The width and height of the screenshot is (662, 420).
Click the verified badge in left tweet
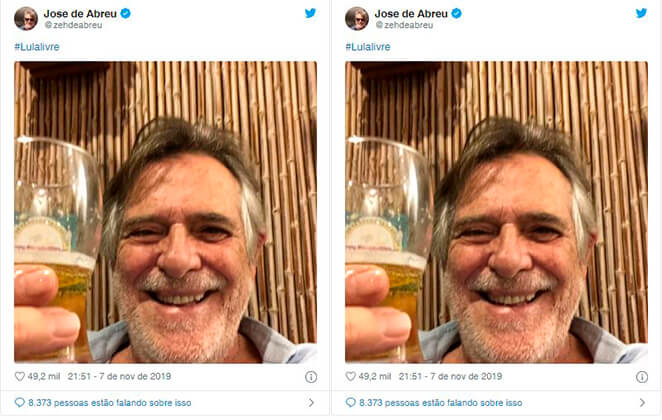pos(126,13)
